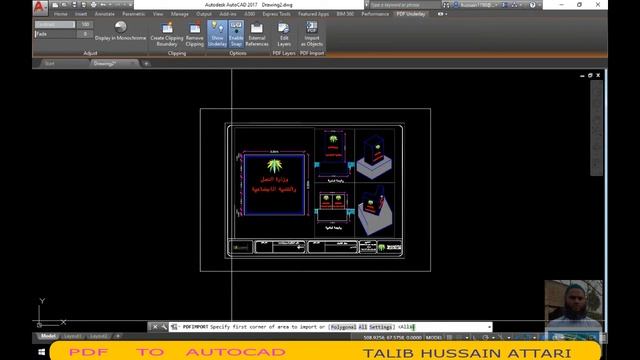640x360 pixels.
Task: Switch to the View ribbon tab
Action: click(x=158, y=14)
